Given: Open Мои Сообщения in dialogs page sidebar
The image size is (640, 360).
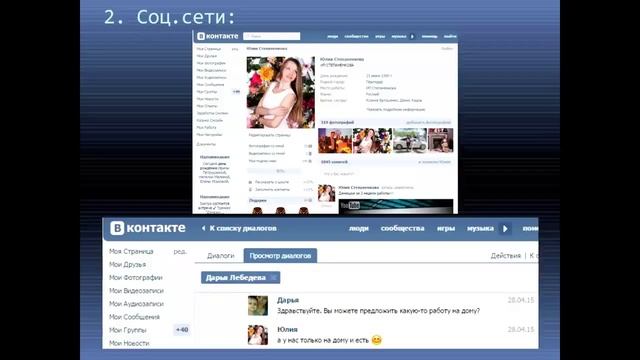Looking at the screenshot, I should tap(134, 317).
